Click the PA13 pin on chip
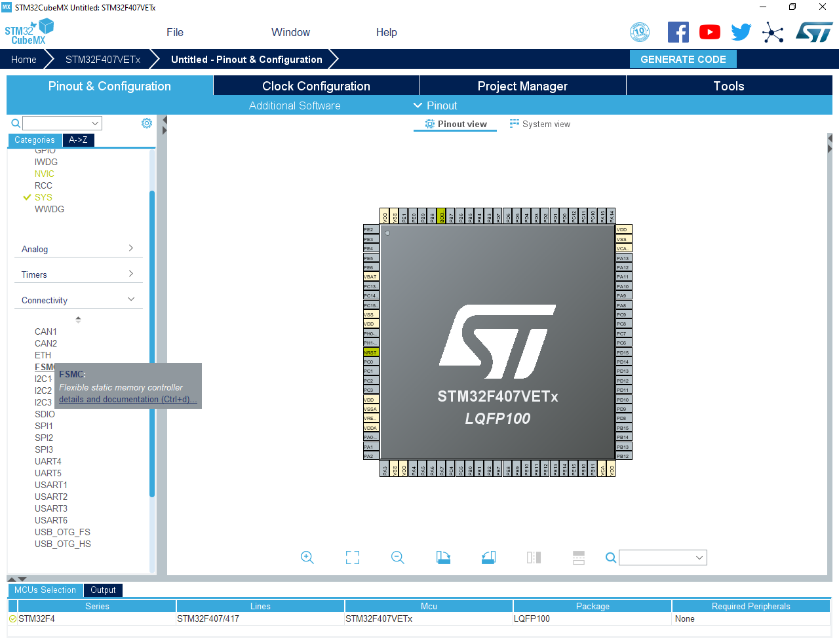839x644 pixels. (623, 258)
